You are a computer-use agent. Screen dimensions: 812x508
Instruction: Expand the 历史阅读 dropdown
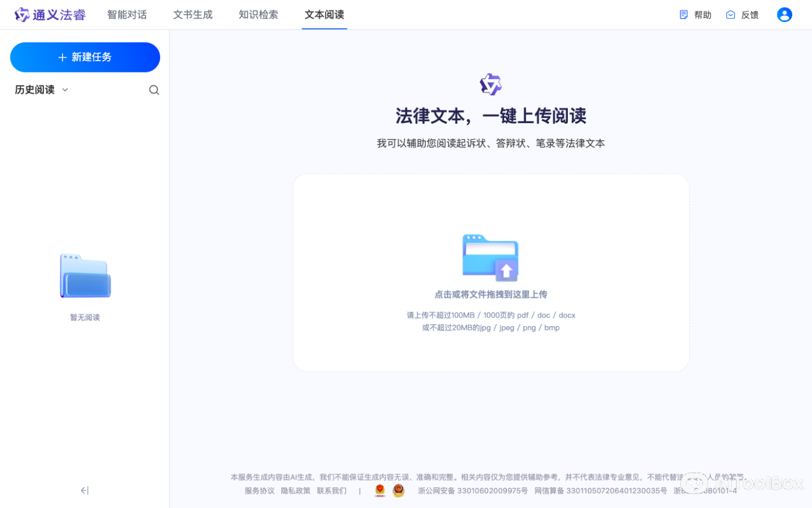coord(64,90)
